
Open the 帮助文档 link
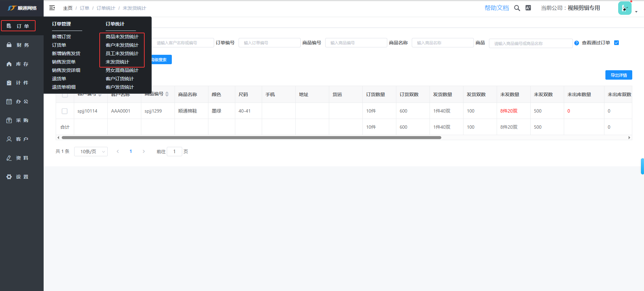[x=497, y=8]
